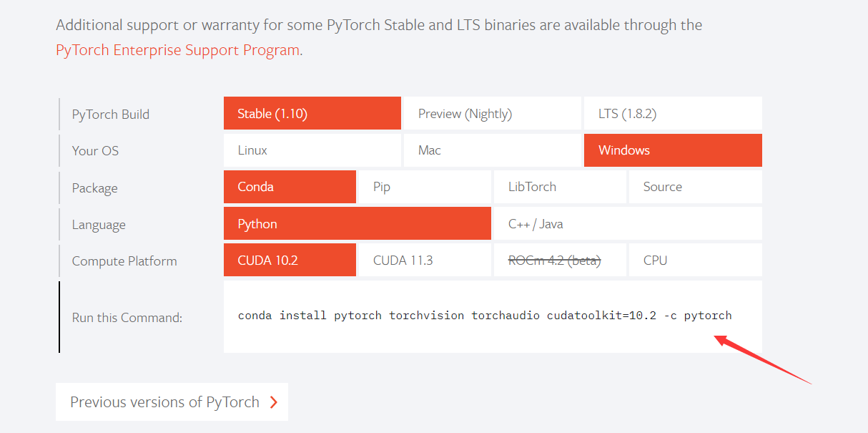Select the LTS (1.8.2) build

pos(672,113)
